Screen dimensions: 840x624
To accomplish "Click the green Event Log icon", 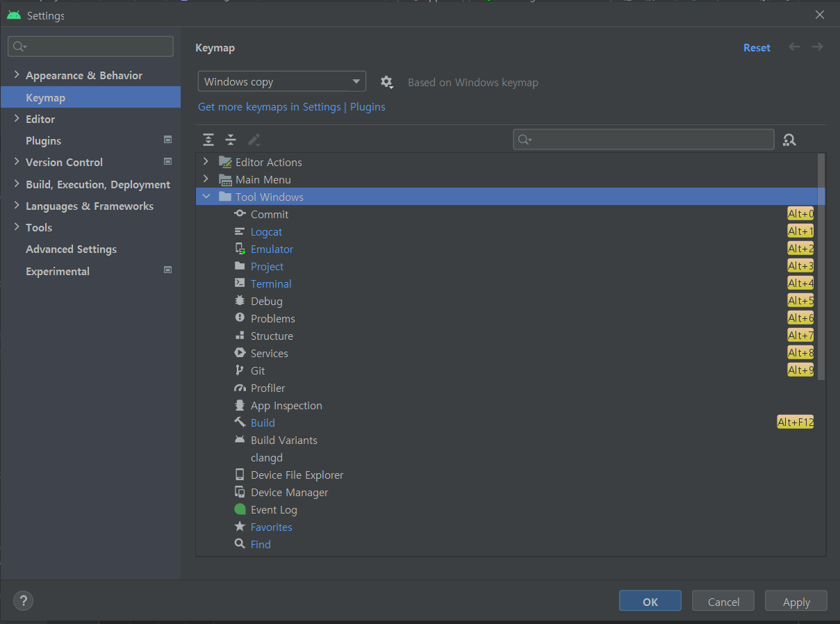I will [240, 509].
